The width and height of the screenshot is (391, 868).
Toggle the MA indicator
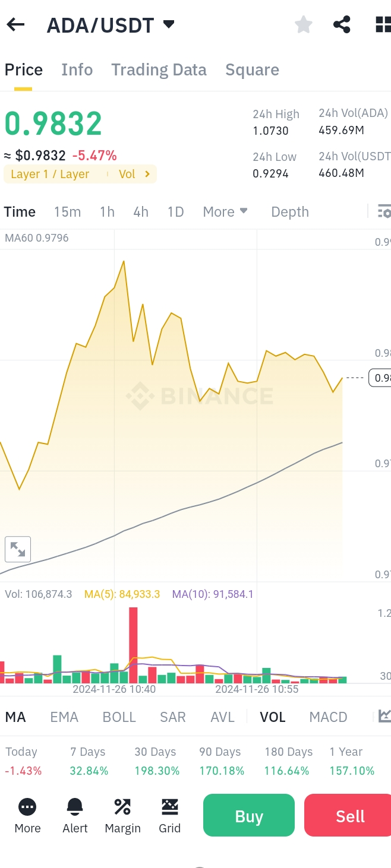(15, 717)
